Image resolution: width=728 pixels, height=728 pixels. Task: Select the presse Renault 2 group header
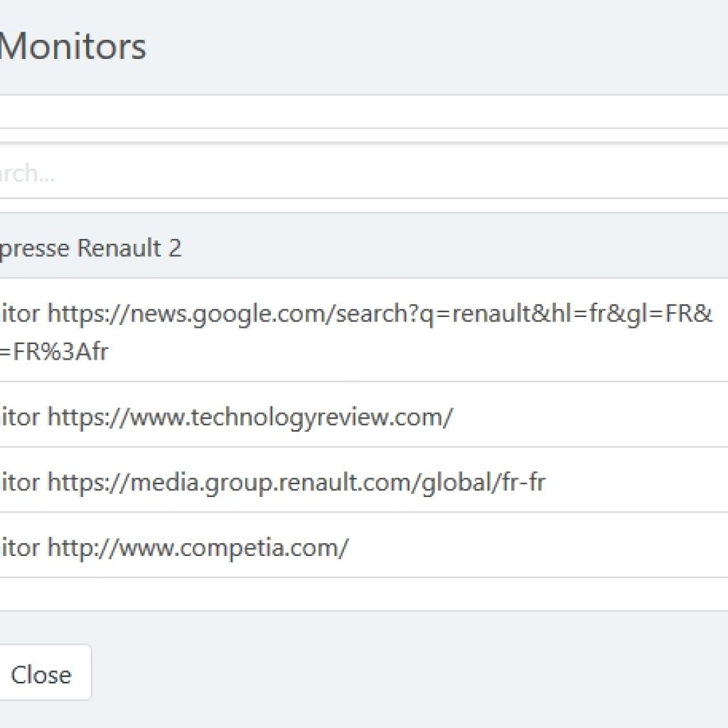pos(364,246)
